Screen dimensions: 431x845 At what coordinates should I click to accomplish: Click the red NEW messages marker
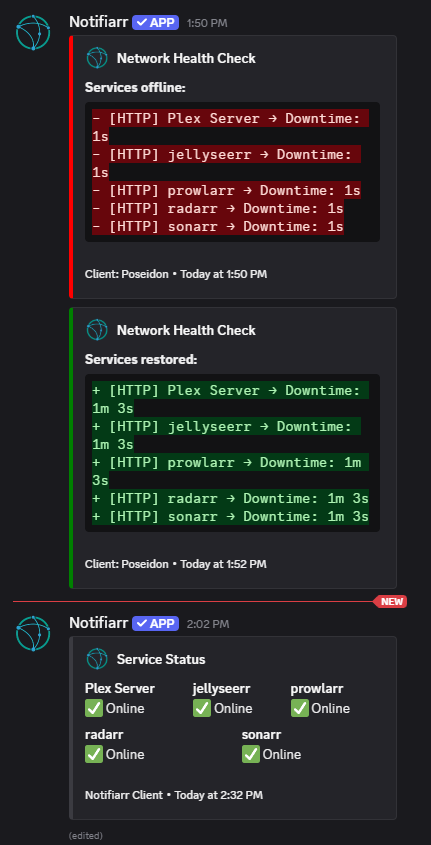391,601
